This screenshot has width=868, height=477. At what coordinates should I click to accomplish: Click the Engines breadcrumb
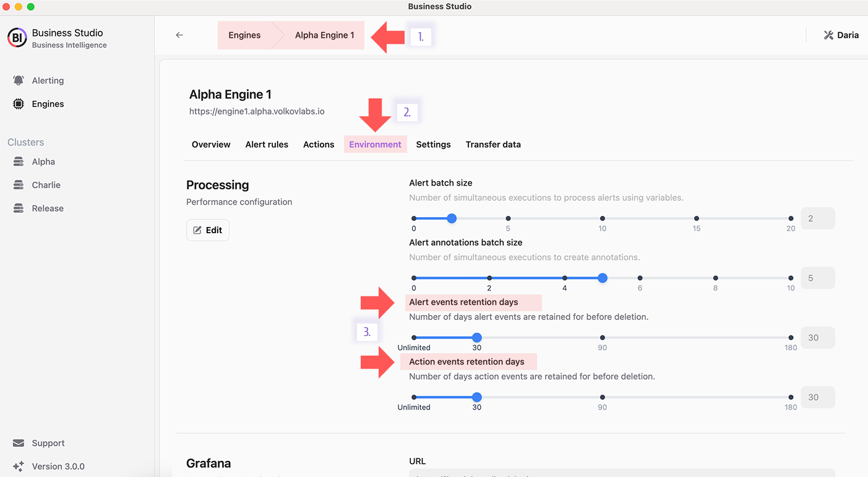(x=244, y=35)
